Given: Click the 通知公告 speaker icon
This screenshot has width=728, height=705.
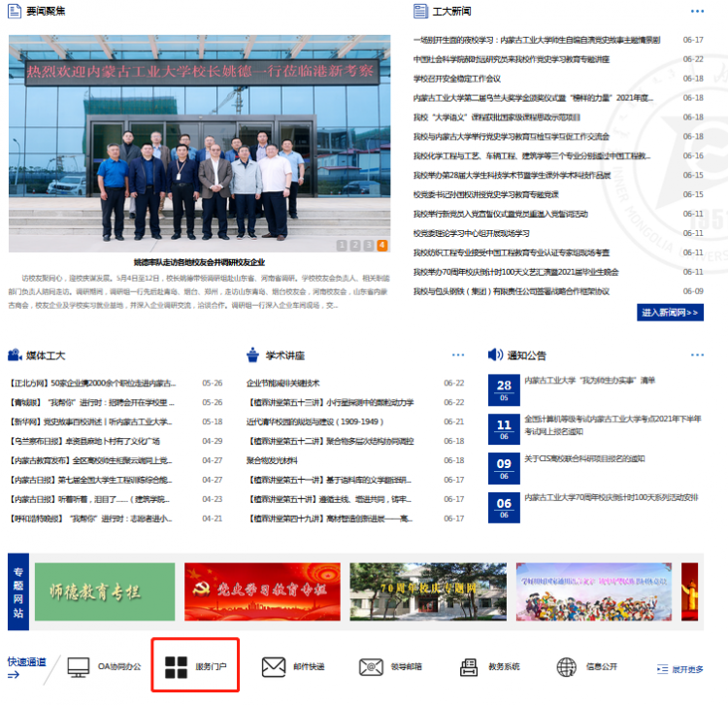Looking at the screenshot, I should 496,354.
